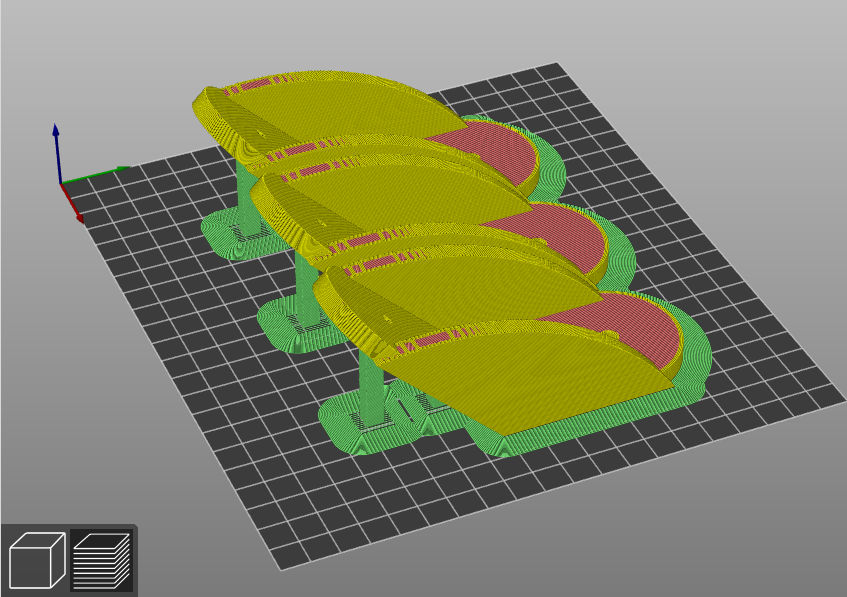Switch to sliced layers preview view

point(102,560)
